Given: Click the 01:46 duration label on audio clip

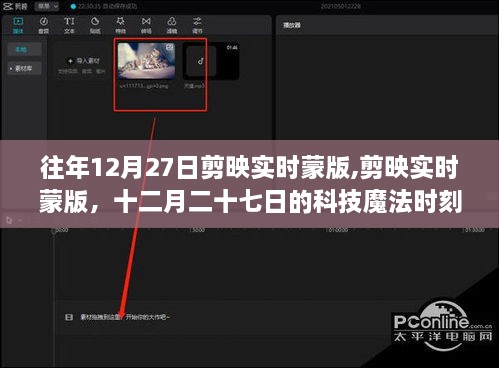Looking at the screenshot, I should pos(232,48).
